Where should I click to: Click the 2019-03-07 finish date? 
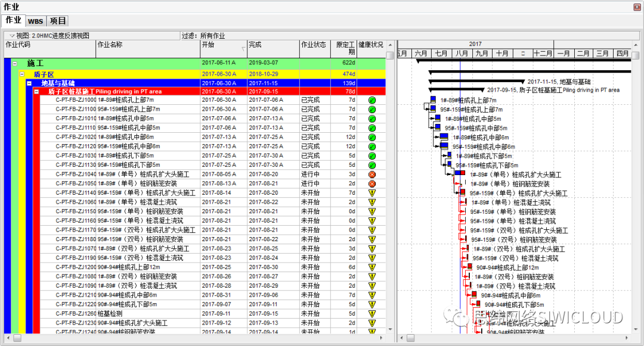264,63
